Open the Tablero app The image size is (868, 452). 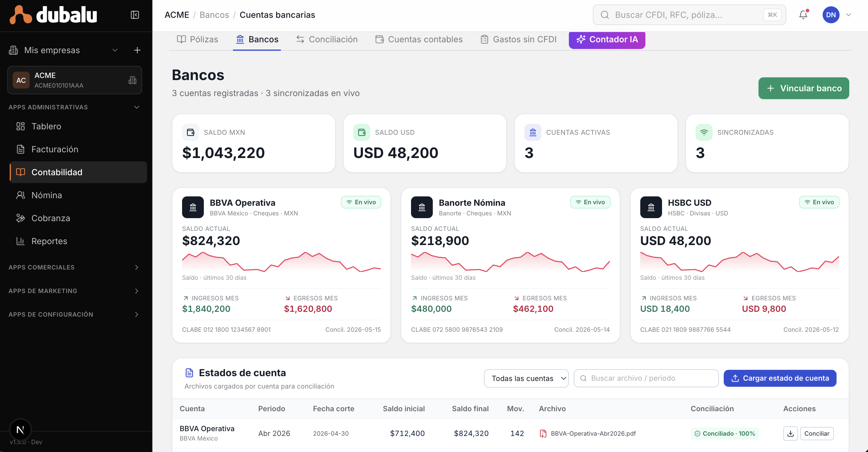(x=78, y=126)
